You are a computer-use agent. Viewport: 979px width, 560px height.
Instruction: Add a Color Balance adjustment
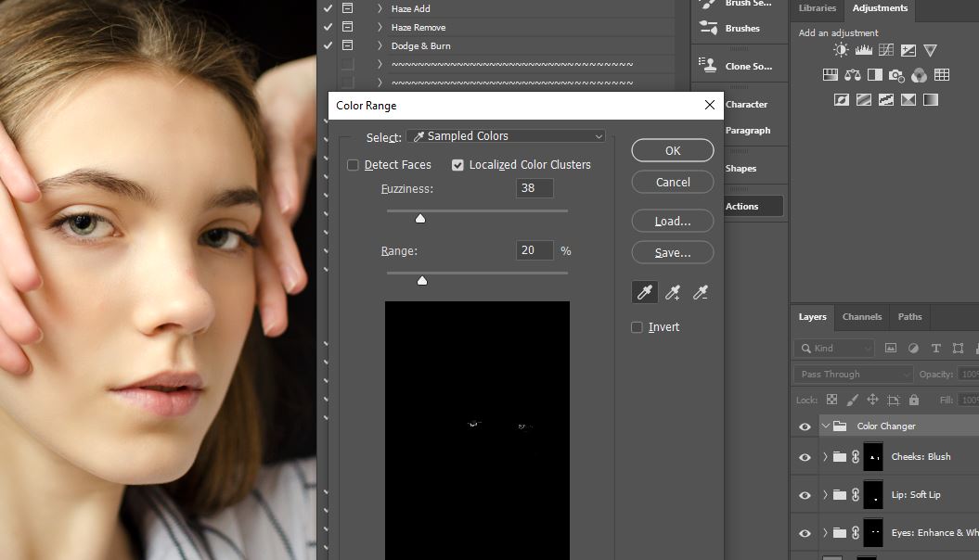(x=853, y=75)
